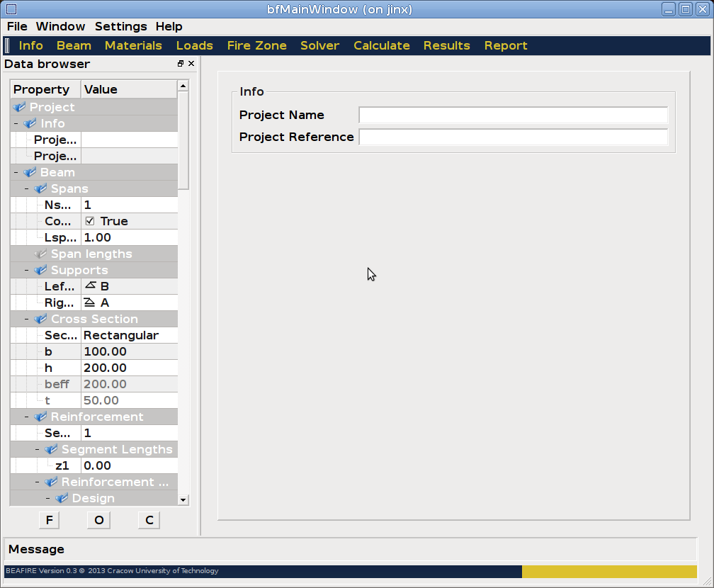Switch to the Fire Zone tab
Image resolution: width=714 pixels, height=588 pixels.
[x=256, y=45]
